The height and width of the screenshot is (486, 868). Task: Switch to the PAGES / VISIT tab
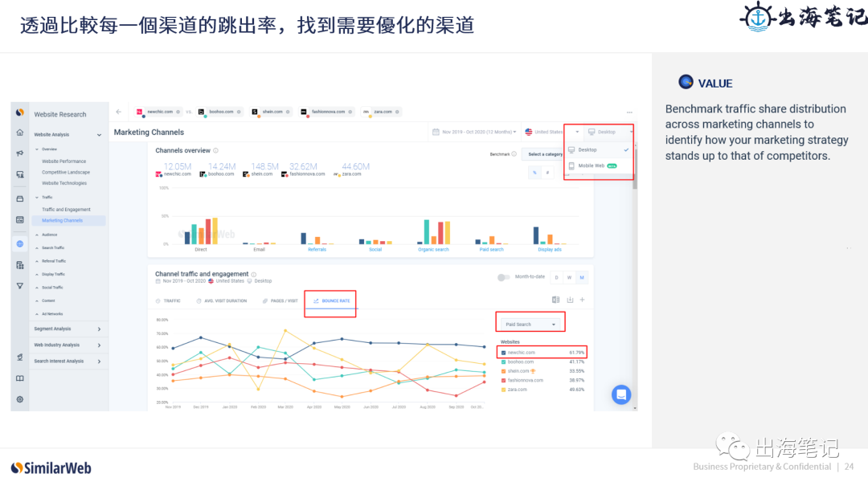[280, 301]
